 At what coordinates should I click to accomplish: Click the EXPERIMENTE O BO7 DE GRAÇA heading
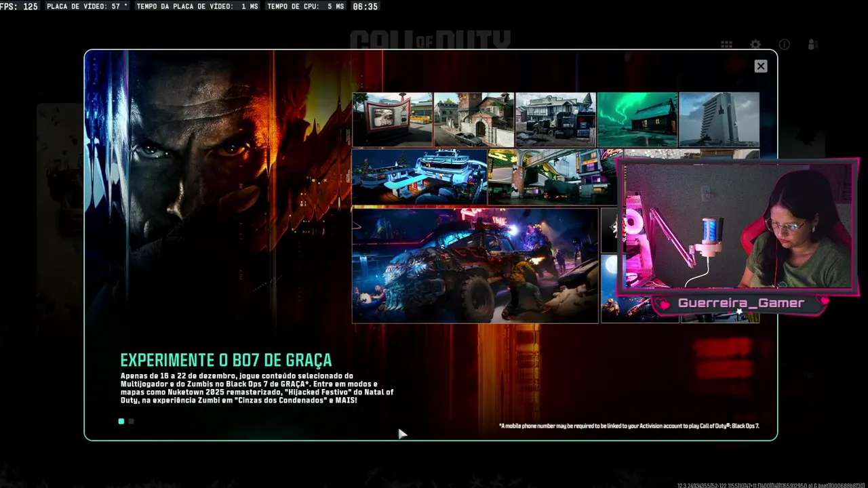(226, 360)
